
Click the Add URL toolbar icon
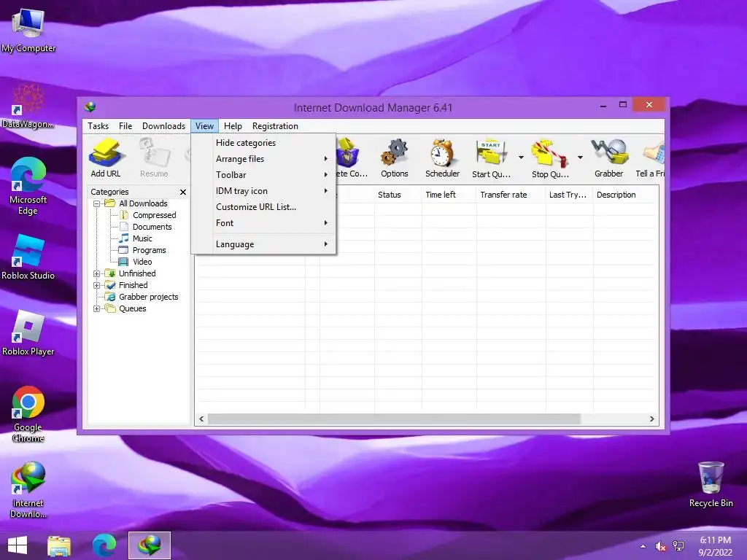point(106,158)
